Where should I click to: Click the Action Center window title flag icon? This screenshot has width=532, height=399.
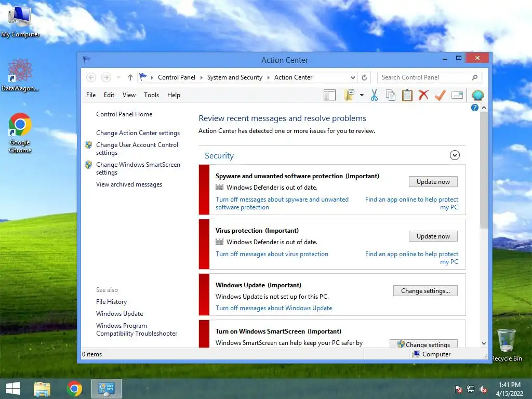point(87,59)
